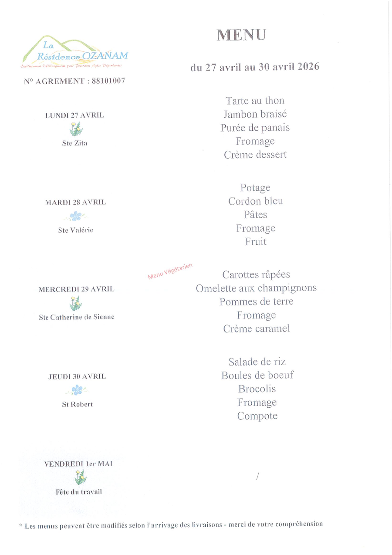The height and width of the screenshot is (555, 392).
Task: Click the slash mark for Friday's menu
Action: coord(257,477)
